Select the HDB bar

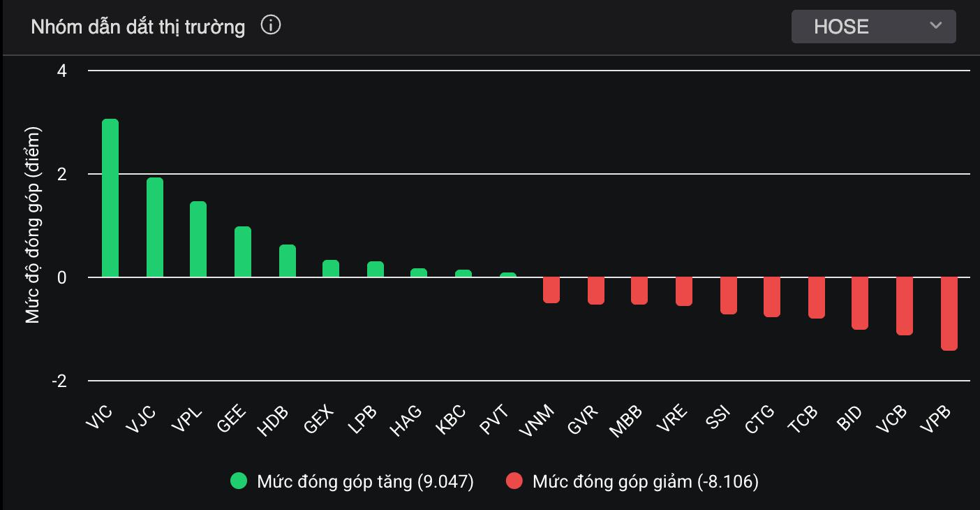coord(288,261)
